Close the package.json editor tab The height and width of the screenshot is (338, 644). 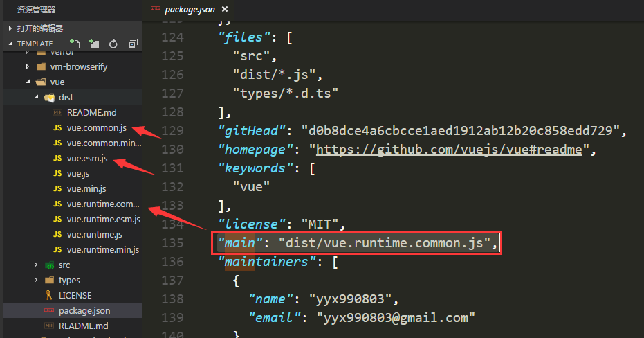[225, 9]
